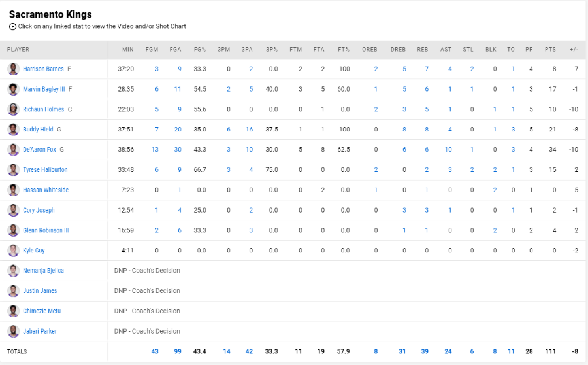The width and height of the screenshot is (588, 365).
Task: Open Jabari Parker headshot photo
Action: pyautogui.click(x=14, y=331)
